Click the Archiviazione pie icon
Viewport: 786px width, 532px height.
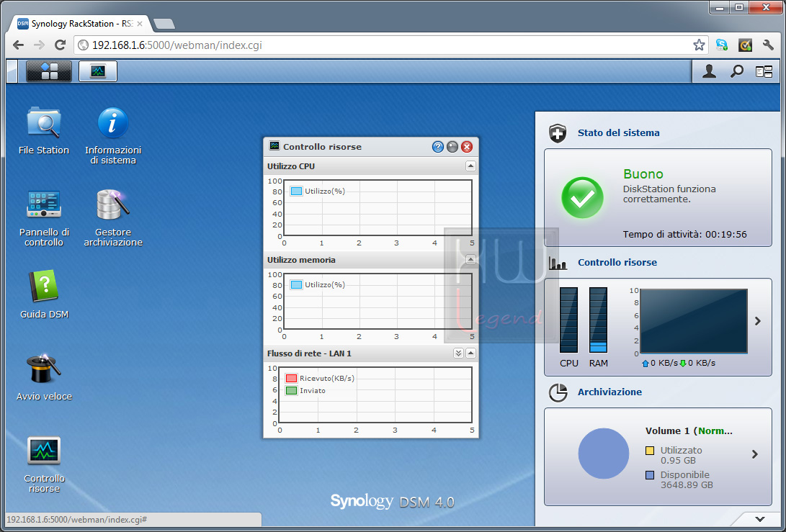coord(558,393)
